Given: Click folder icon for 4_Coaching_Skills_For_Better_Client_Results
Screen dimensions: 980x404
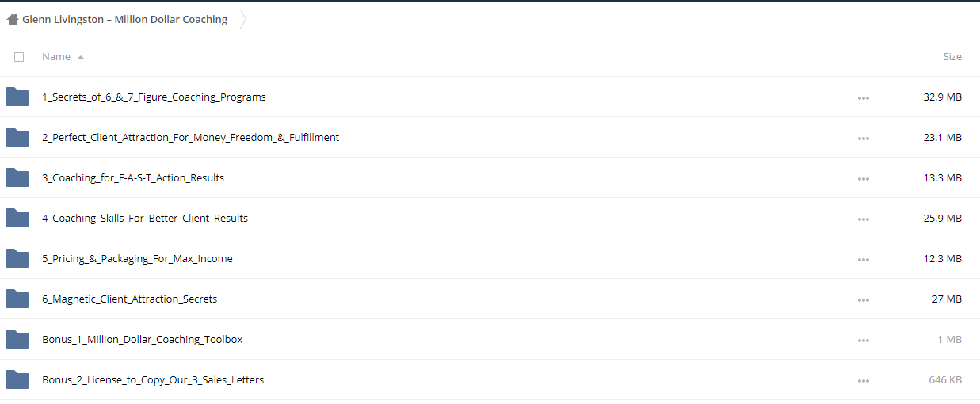Looking at the screenshot, I should tap(17, 218).
